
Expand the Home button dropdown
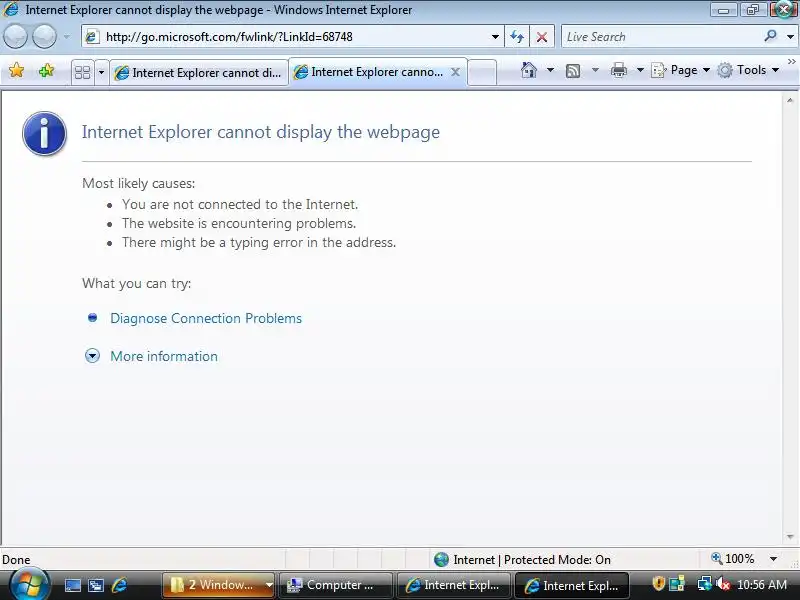[550, 70]
